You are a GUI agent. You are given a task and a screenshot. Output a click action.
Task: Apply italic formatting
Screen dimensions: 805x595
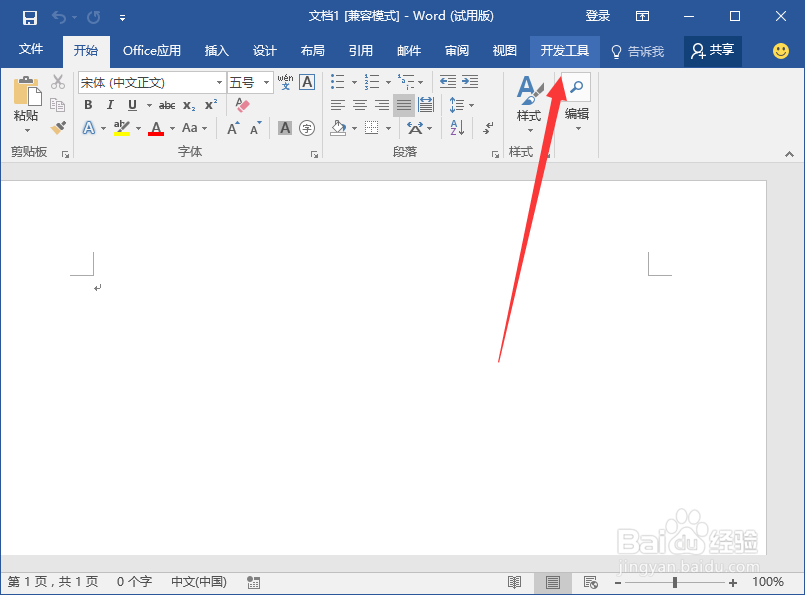click(110, 104)
